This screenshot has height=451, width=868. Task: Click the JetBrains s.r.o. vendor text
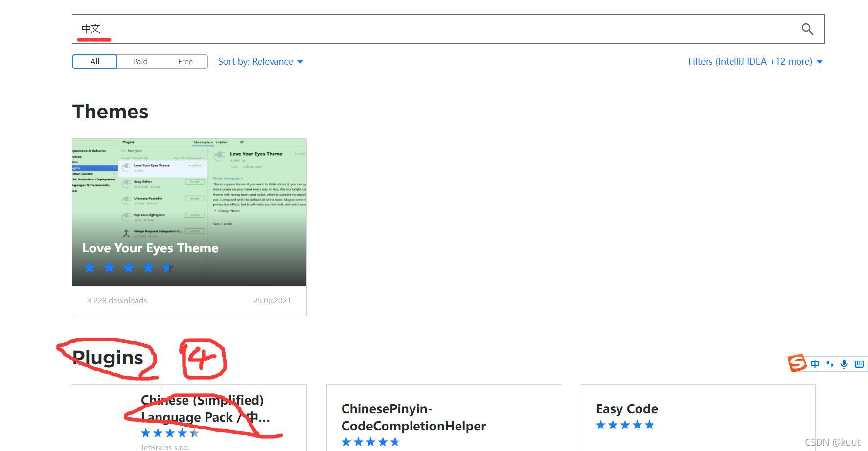(165, 447)
